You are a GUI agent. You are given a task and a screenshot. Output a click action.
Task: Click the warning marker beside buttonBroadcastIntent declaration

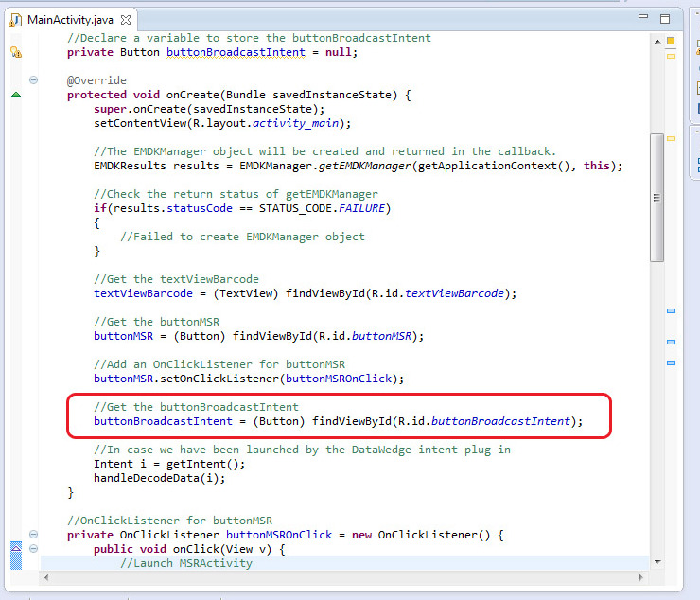15,52
